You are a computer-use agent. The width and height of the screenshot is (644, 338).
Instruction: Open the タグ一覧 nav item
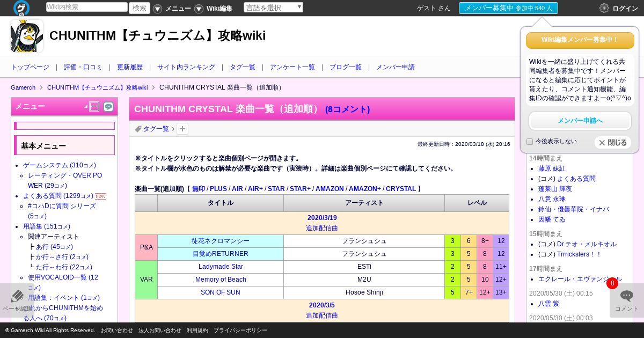243,67
